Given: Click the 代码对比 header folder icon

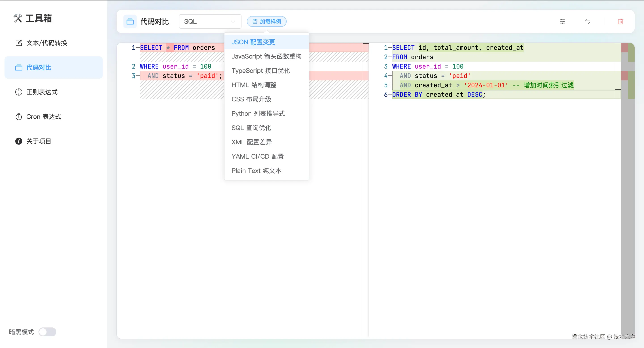Looking at the screenshot, I should pos(130,21).
